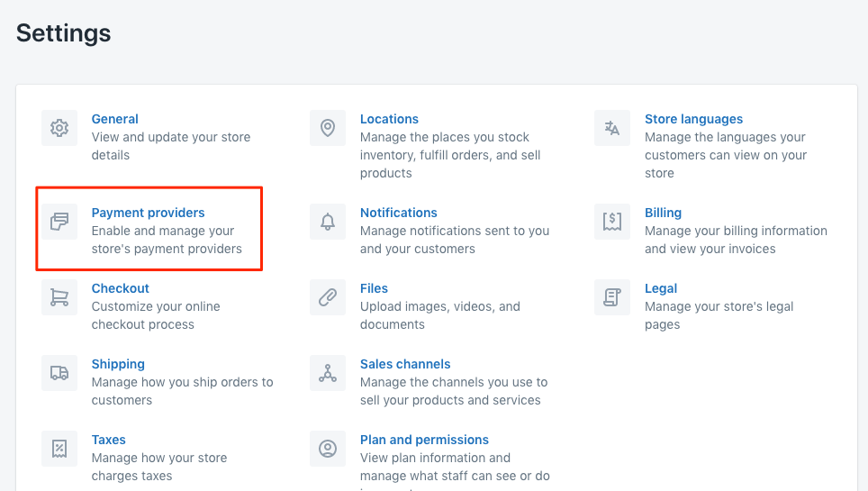Click 'Manage how your store charges taxes' text
This screenshot has width=868, height=491.
tap(158, 467)
